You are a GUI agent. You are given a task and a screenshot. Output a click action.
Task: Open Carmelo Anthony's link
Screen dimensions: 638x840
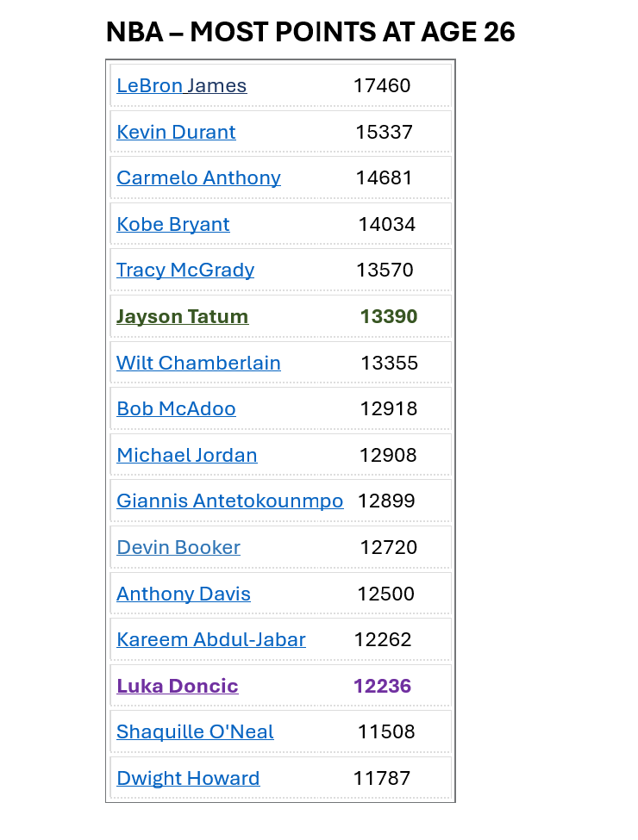coord(198,178)
